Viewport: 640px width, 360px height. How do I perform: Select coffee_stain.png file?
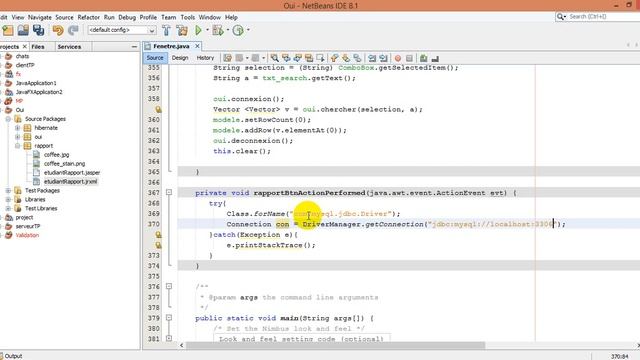[64, 164]
